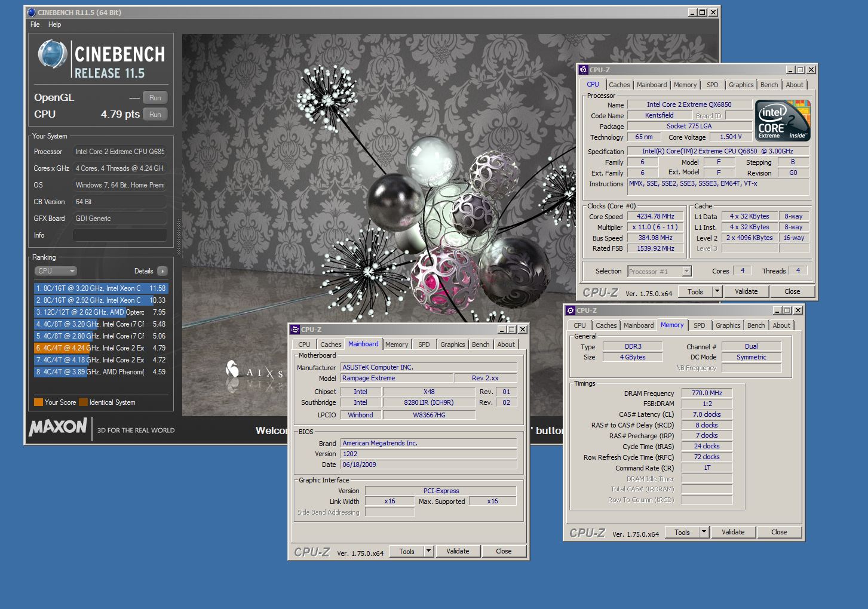Image resolution: width=868 pixels, height=609 pixels.
Task: Click the CPU-Z Memory window title icon
Action: point(571,310)
